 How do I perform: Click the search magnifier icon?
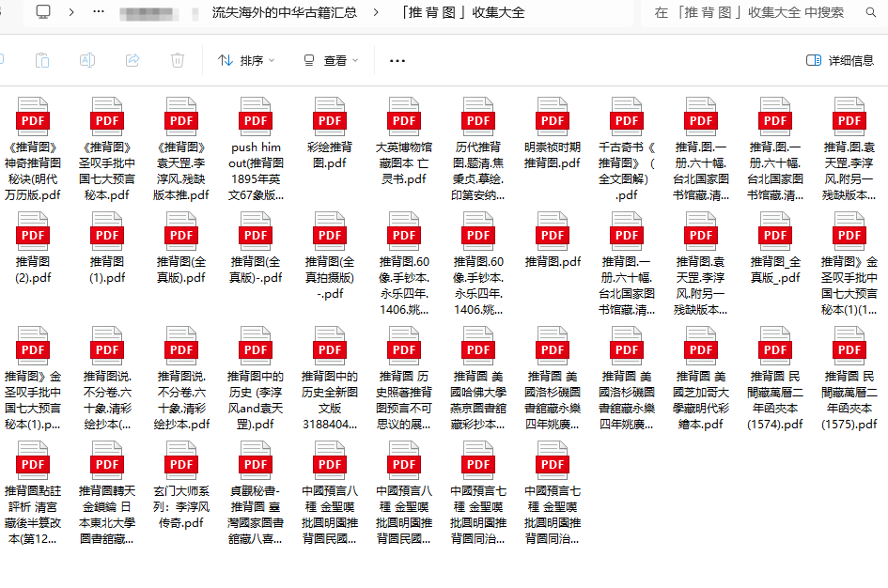(x=870, y=12)
